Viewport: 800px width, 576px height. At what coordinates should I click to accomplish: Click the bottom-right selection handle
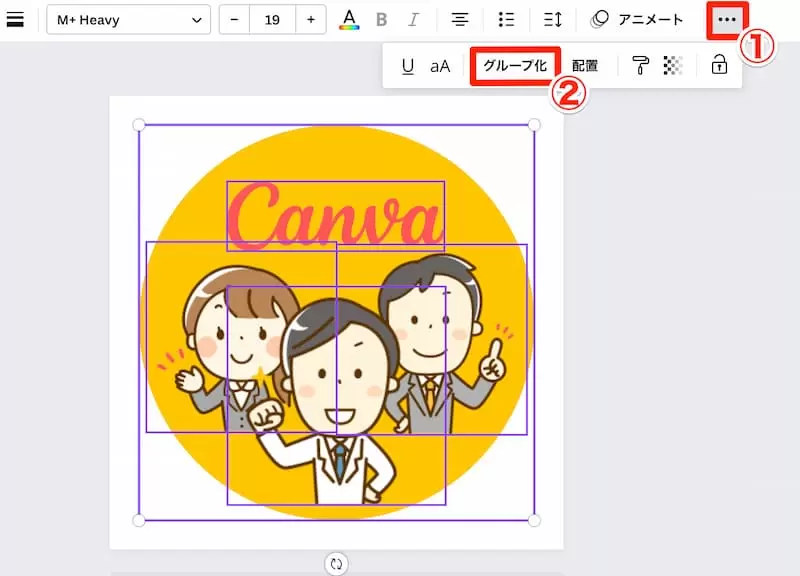click(x=534, y=520)
